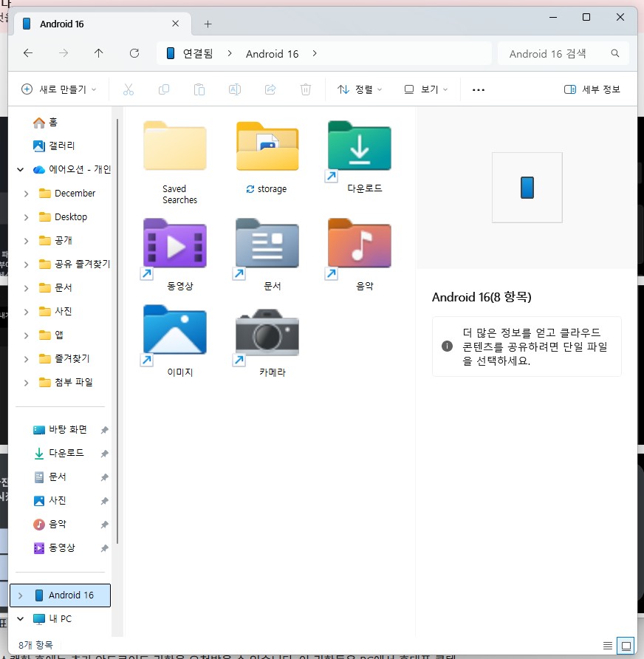
Task: Open the See more ellipsis menu
Action: click(x=479, y=89)
